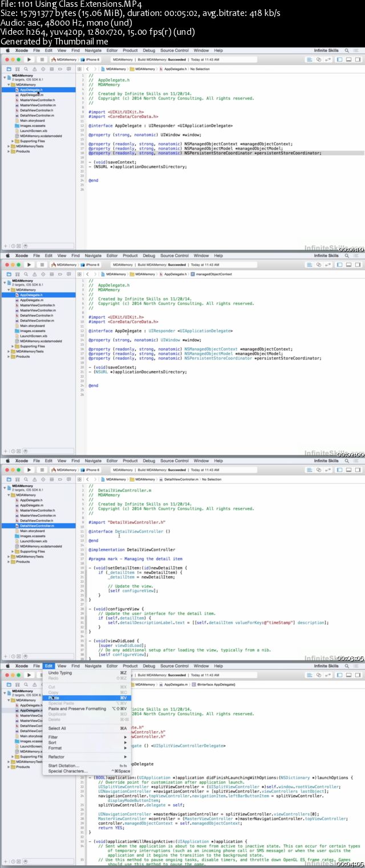Screen dimensions: 365x868
Task: Choose Paste in the open Edit menu
Action: [87, 698]
